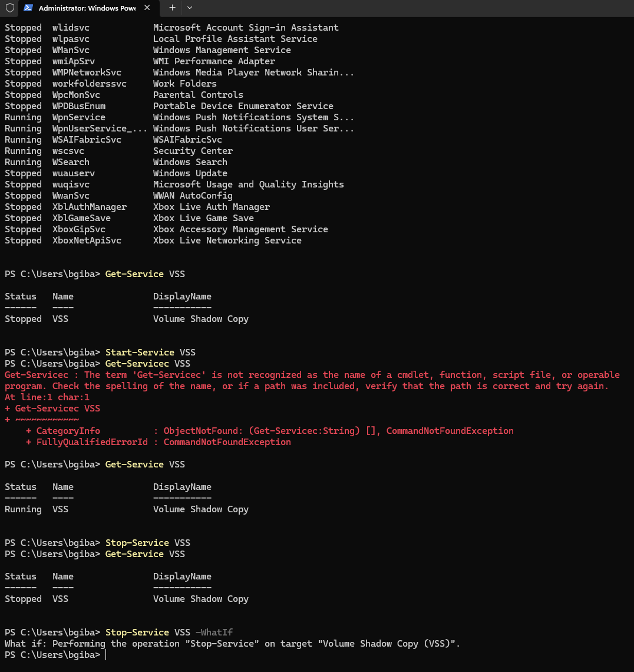The height and width of the screenshot is (672, 634).
Task: Click the blinking cursor at the final prompt
Action: (x=106, y=654)
